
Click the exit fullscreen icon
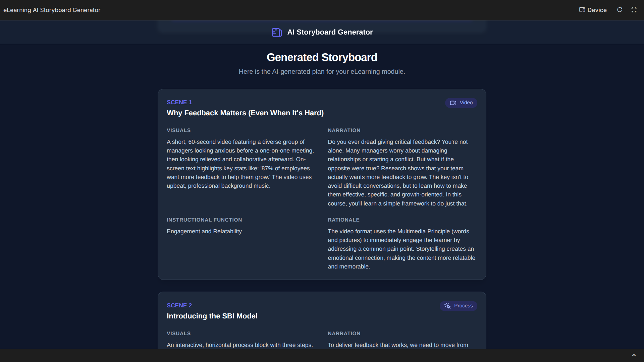coord(634,10)
